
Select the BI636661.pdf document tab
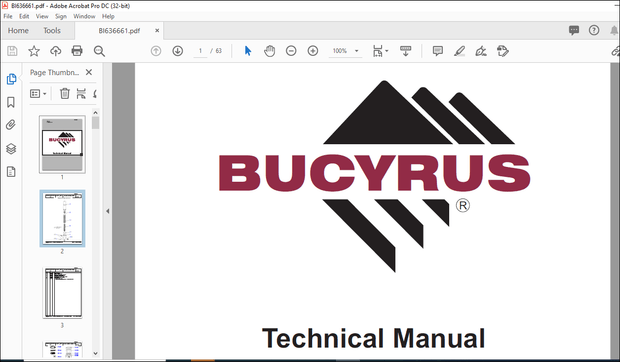click(x=119, y=30)
